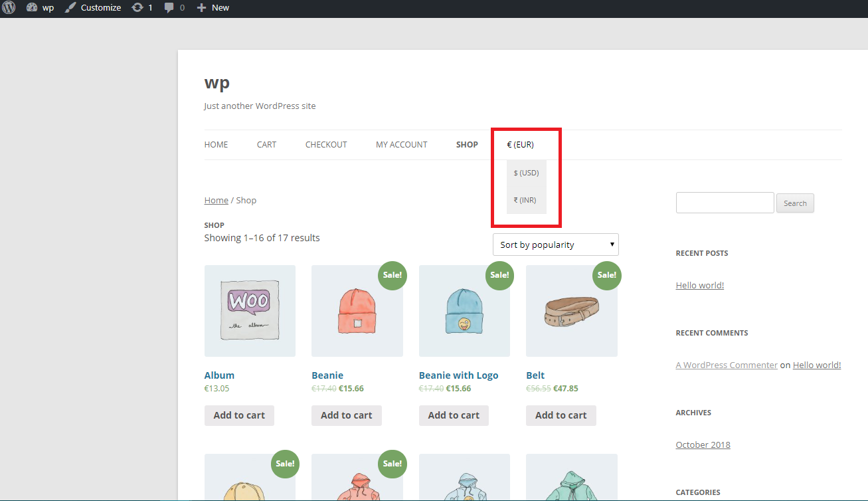This screenshot has height=501, width=868.
Task: Choose ₹ (INR) currency option
Action: click(525, 200)
